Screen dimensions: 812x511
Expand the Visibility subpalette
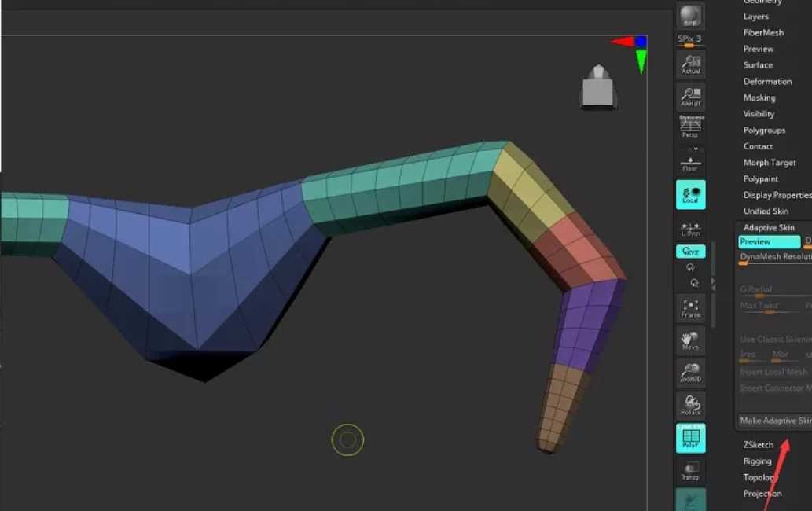pyautogui.click(x=759, y=114)
